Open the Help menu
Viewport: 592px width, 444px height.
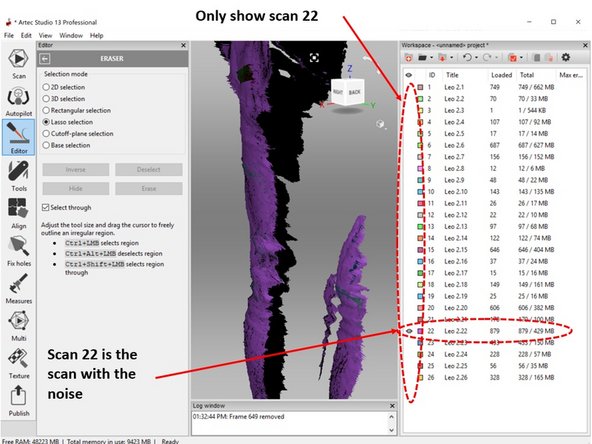click(x=96, y=35)
